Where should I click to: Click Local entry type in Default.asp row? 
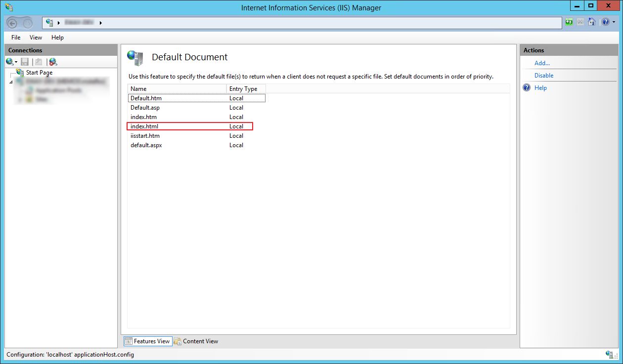[236, 108]
